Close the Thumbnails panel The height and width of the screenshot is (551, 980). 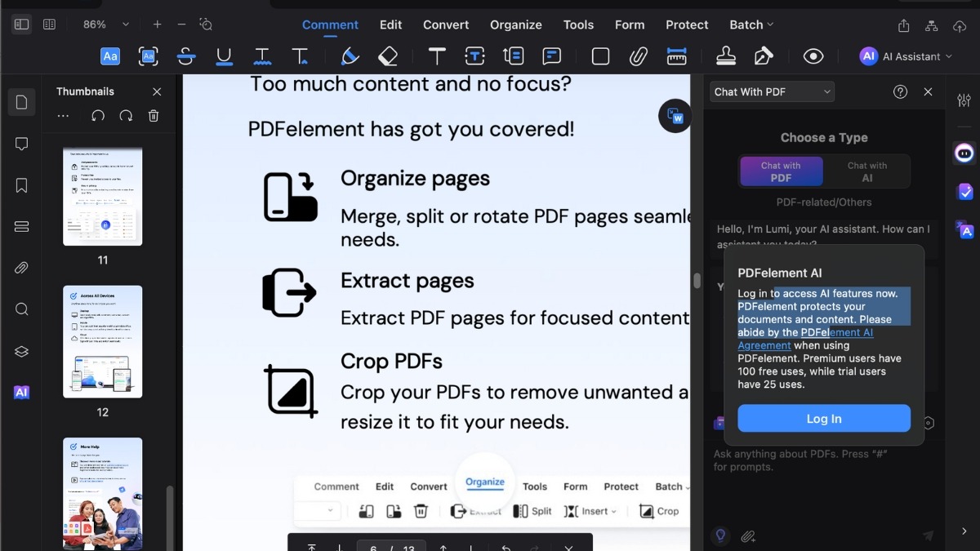pyautogui.click(x=157, y=91)
